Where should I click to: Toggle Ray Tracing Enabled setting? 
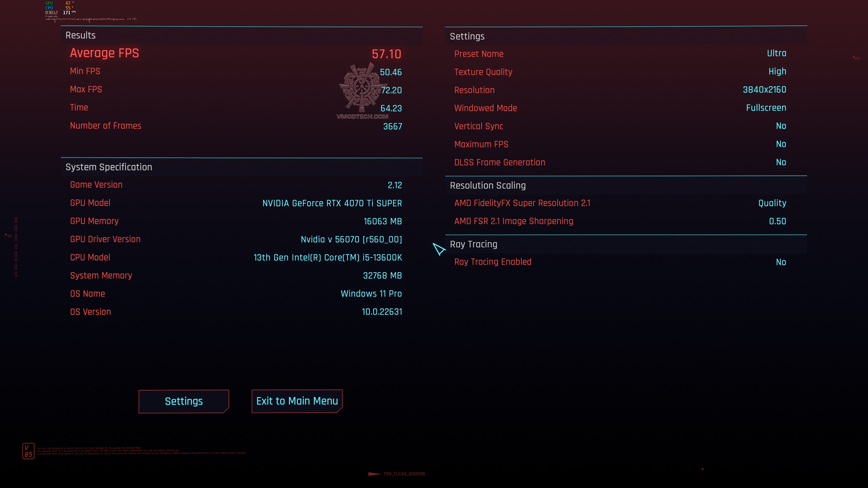pos(781,262)
